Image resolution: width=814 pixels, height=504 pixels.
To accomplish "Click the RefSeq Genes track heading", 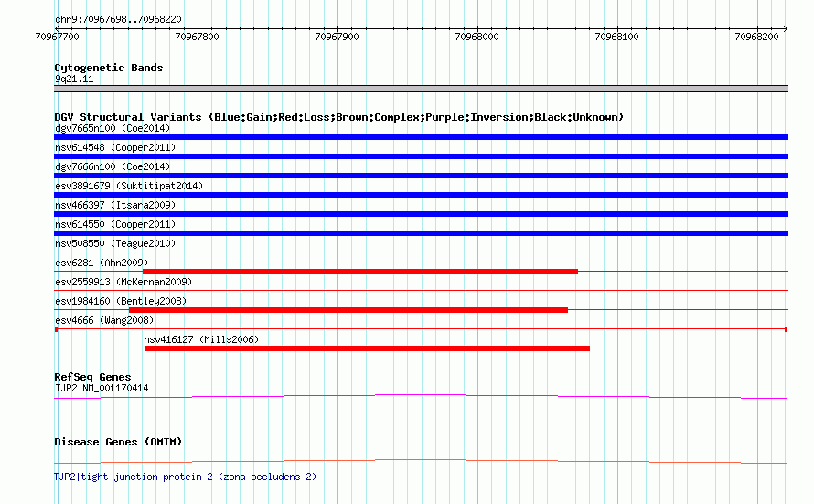I will tap(92, 377).
